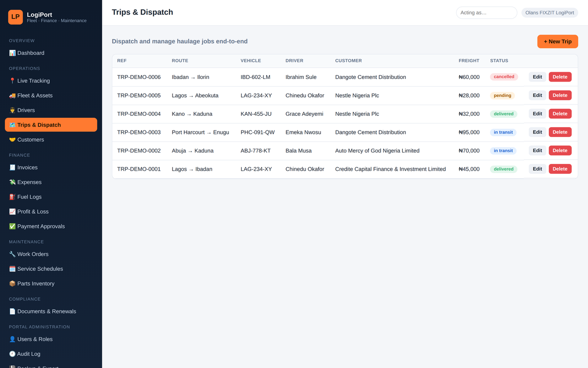This screenshot has height=368, width=588.
Task: Click the Fleet & Assets truck icon
Action: click(x=12, y=96)
